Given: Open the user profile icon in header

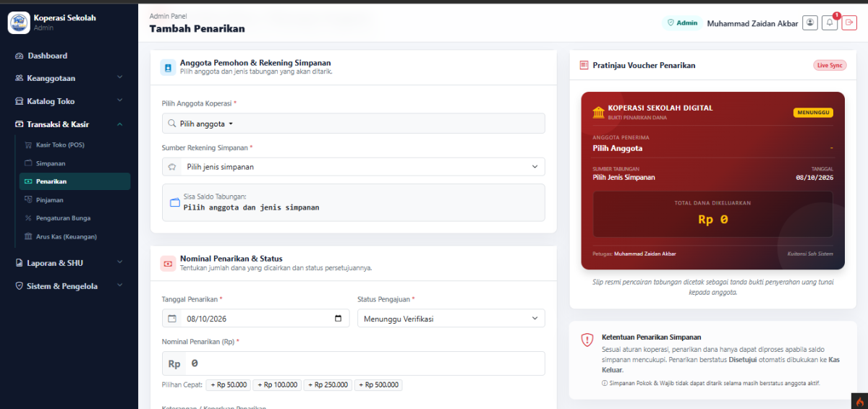Looking at the screenshot, I should (810, 23).
